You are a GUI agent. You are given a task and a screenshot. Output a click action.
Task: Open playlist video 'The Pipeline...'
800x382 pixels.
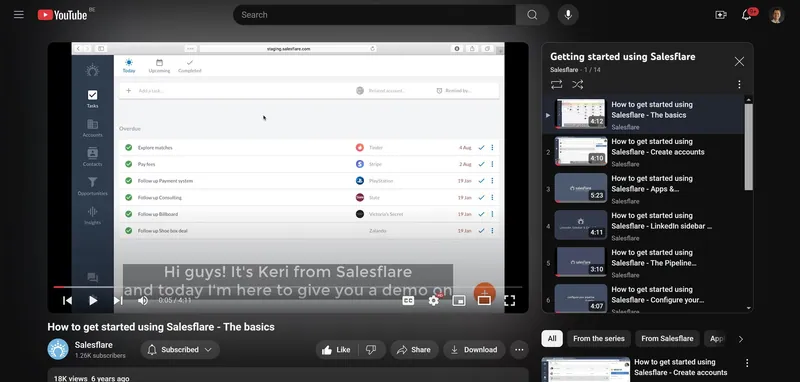[x=643, y=263]
